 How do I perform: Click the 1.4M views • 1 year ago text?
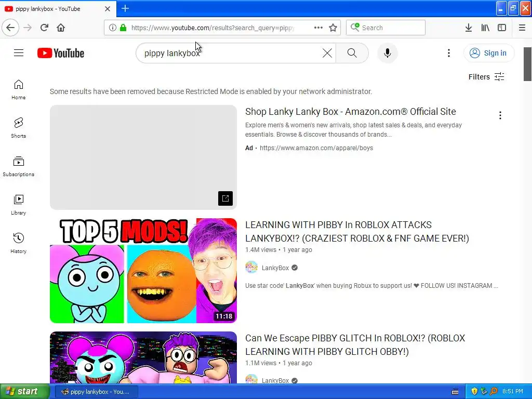(278, 250)
